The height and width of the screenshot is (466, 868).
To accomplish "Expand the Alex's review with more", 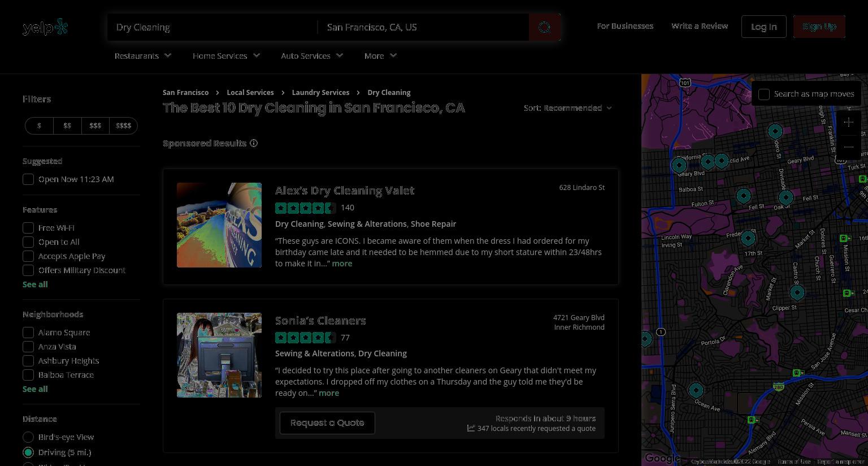I will click(x=342, y=264).
